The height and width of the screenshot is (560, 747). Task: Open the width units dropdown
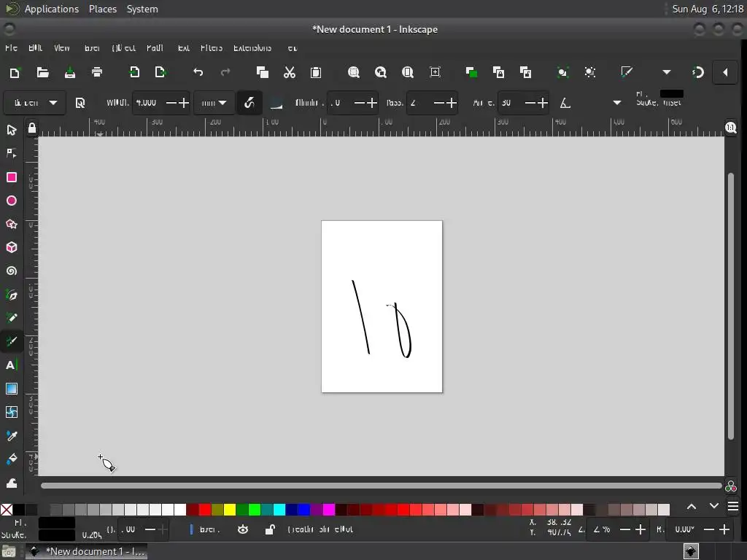pos(214,103)
